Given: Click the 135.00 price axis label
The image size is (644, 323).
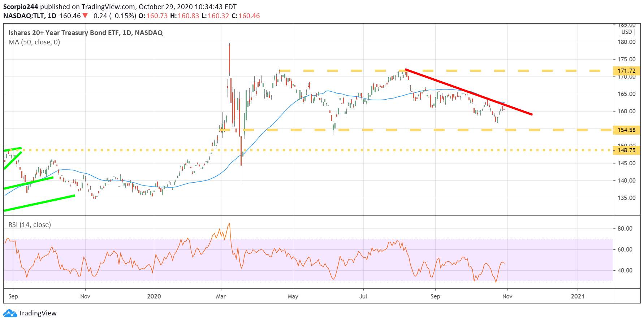Looking at the screenshot, I should coord(627,198).
